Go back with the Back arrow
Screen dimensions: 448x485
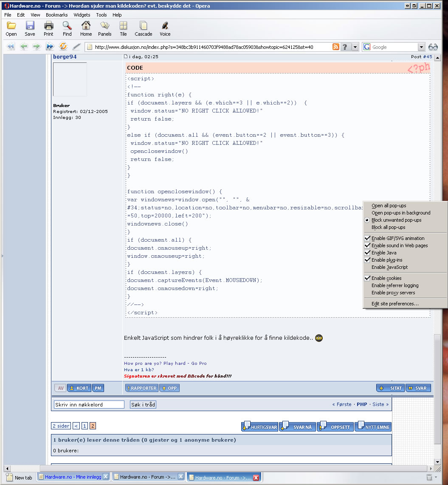click(24, 47)
